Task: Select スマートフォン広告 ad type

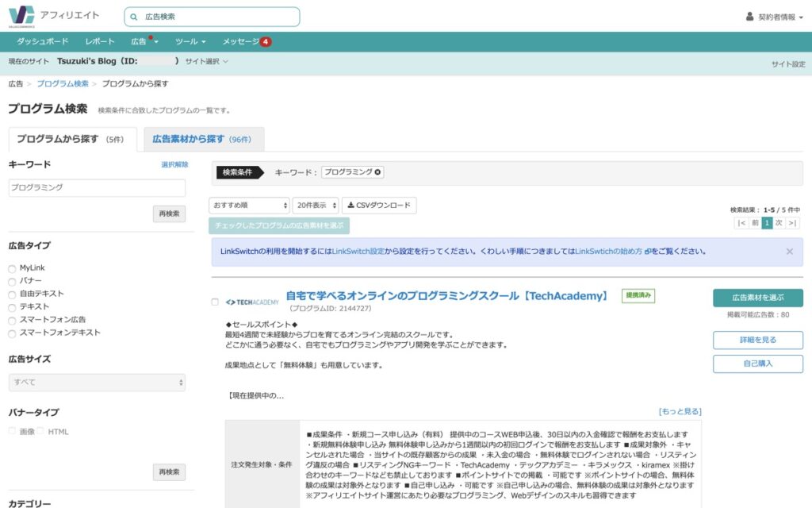Action: [x=12, y=321]
